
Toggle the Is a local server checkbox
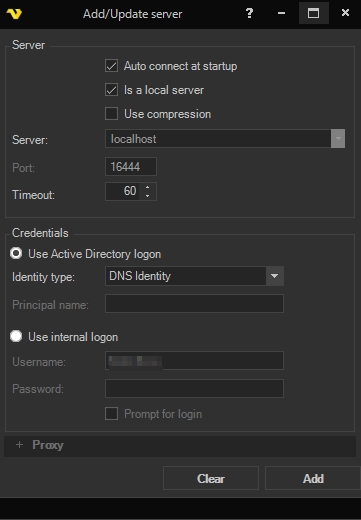tap(111, 90)
